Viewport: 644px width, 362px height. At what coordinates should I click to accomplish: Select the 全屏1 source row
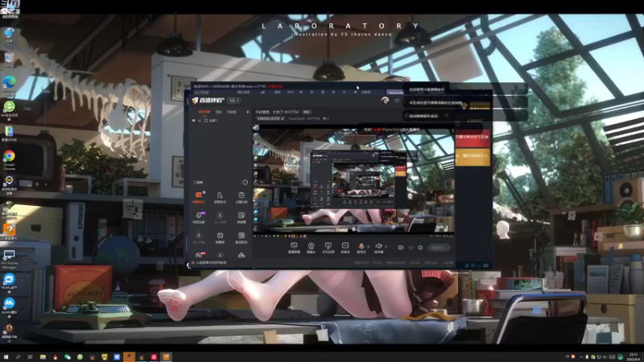(220, 121)
